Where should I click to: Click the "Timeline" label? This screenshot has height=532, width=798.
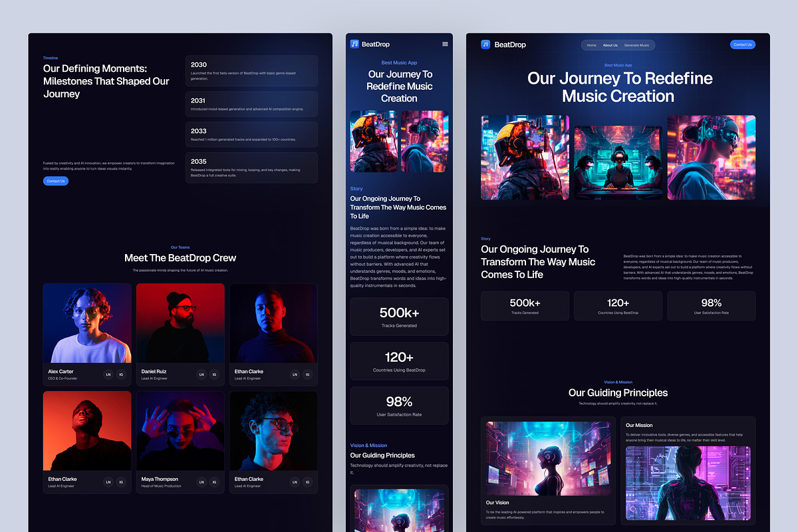51,58
